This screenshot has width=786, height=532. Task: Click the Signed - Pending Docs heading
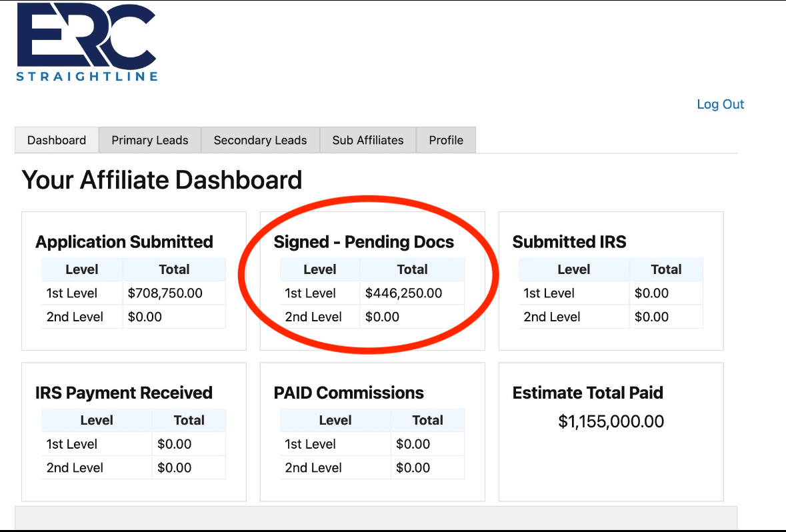coord(363,242)
